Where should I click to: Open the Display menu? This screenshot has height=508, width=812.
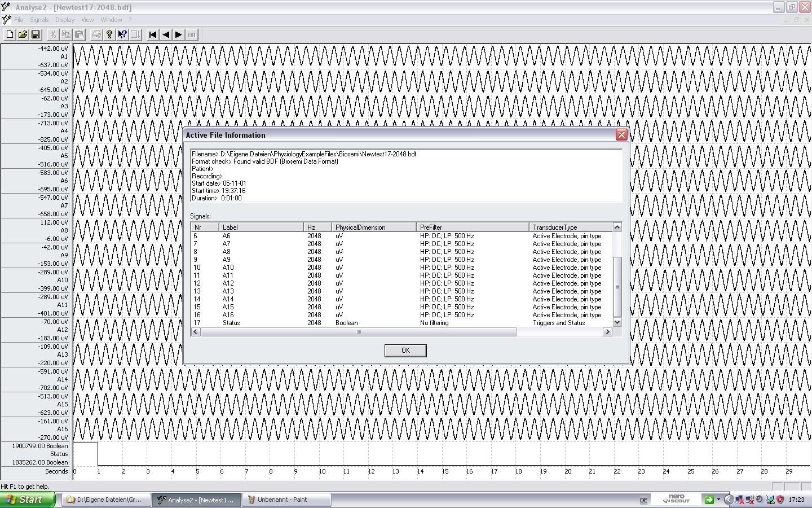point(64,19)
